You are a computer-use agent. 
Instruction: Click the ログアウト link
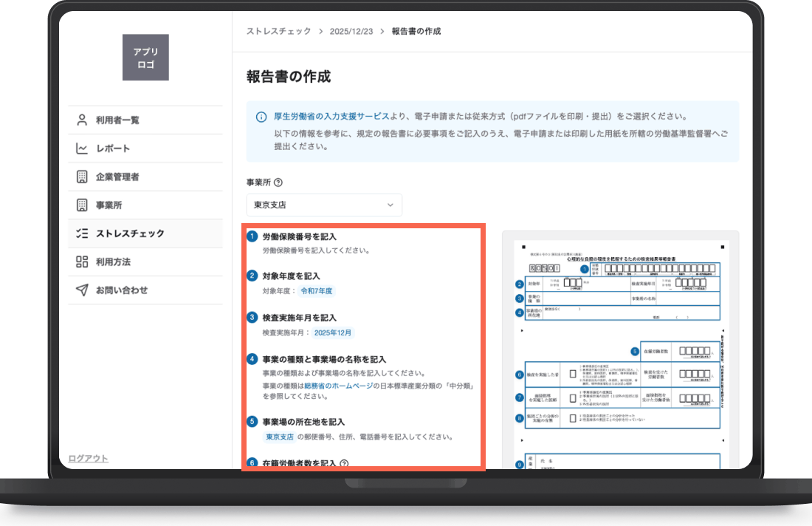point(89,459)
